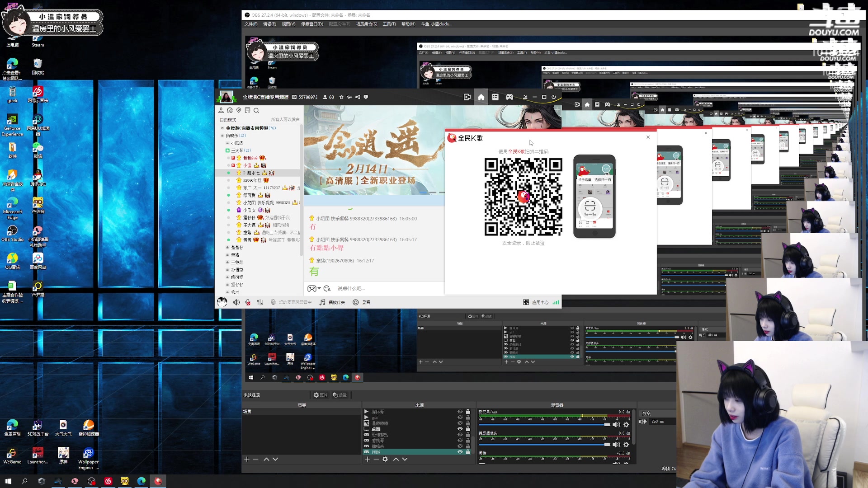
Task: Open Wallpaper Engine desktop shortcut
Action: (x=88, y=458)
